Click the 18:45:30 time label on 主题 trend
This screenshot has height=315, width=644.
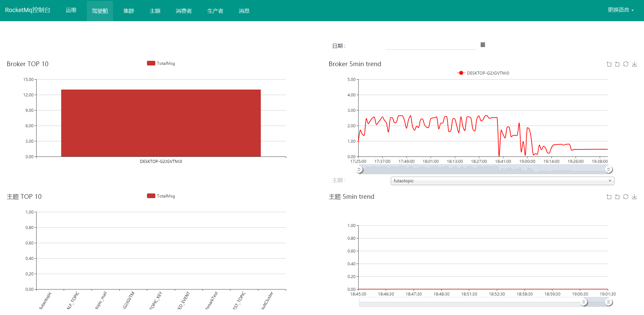[358, 294]
